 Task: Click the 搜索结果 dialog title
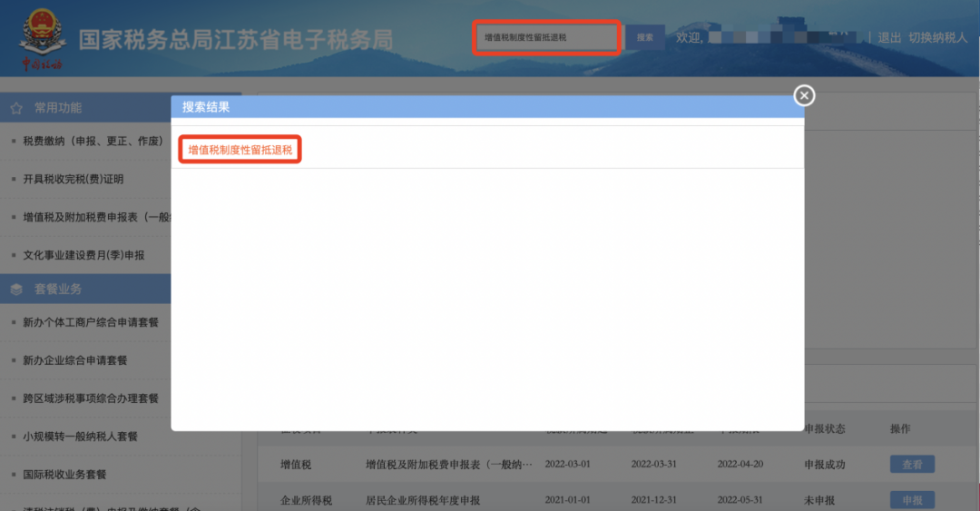tap(206, 107)
